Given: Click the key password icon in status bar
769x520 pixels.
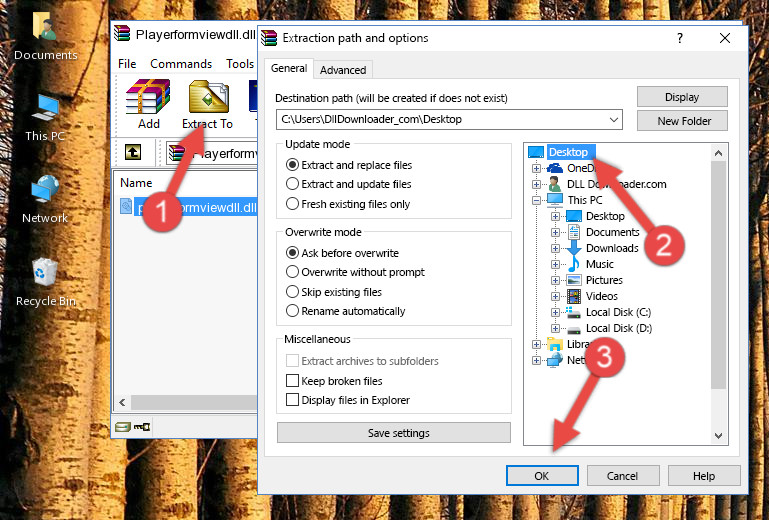Looking at the screenshot, I should click(142, 427).
